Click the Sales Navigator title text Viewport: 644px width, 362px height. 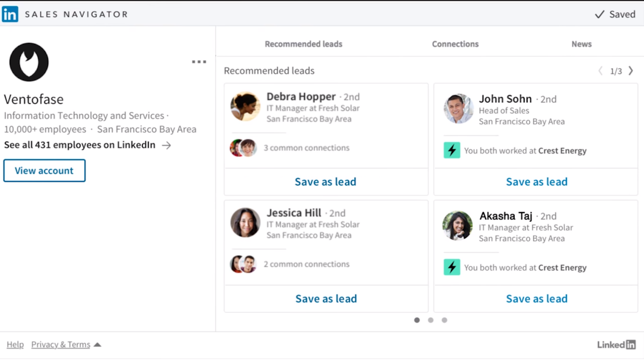click(77, 14)
